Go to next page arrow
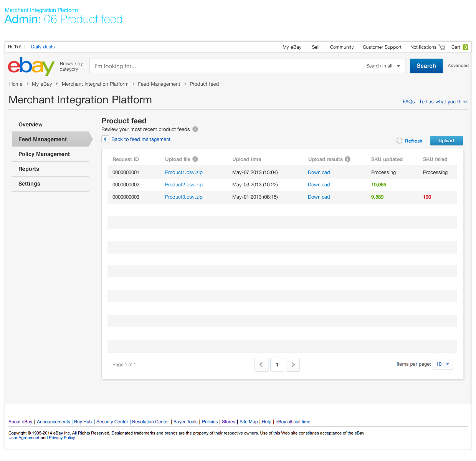This screenshot has height=461, width=476. pyautogui.click(x=293, y=365)
